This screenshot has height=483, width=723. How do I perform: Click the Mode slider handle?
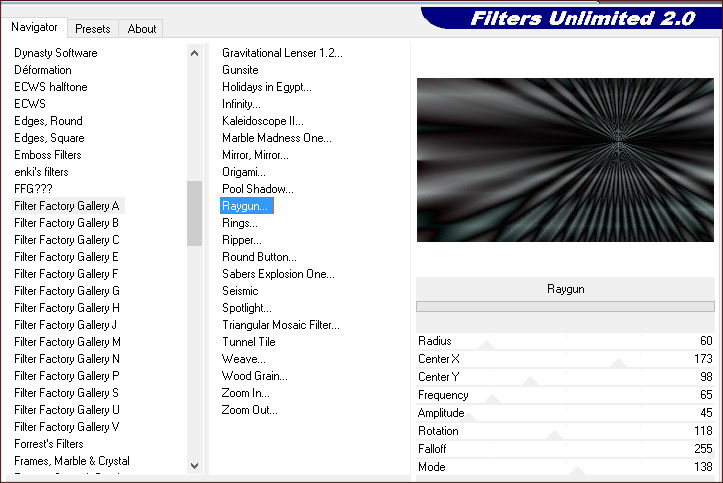tap(577, 471)
